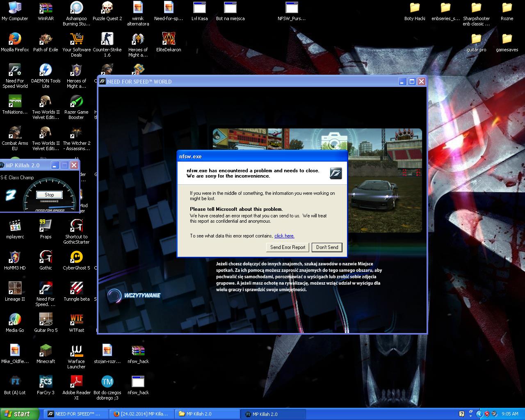525x420 pixels.
Task: Open the Need For Speed World shortcut
Action: 15,76
